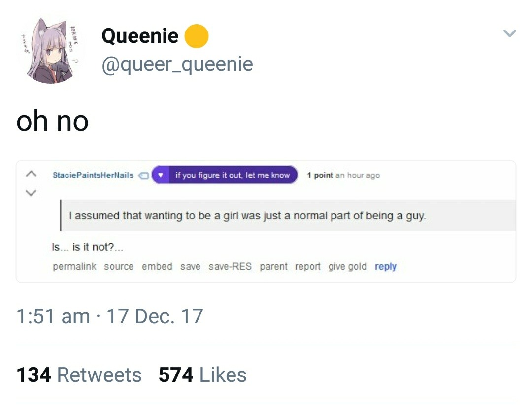Click the @queer_queenie handle

pyautogui.click(x=177, y=64)
